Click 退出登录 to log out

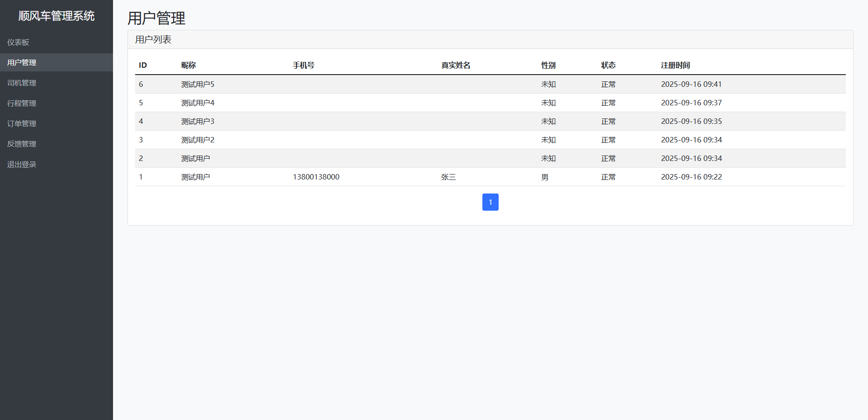click(x=22, y=164)
